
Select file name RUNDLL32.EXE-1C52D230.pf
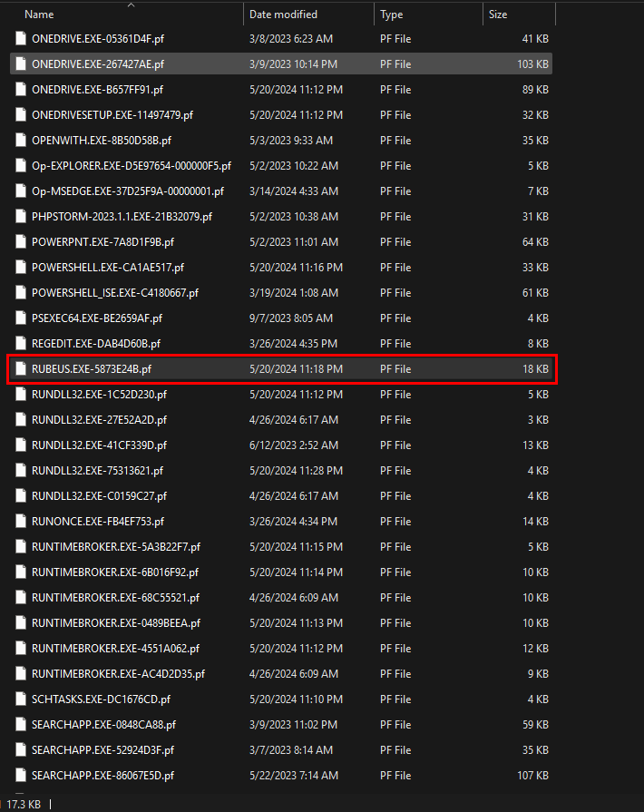pyautogui.click(x=100, y=394)
